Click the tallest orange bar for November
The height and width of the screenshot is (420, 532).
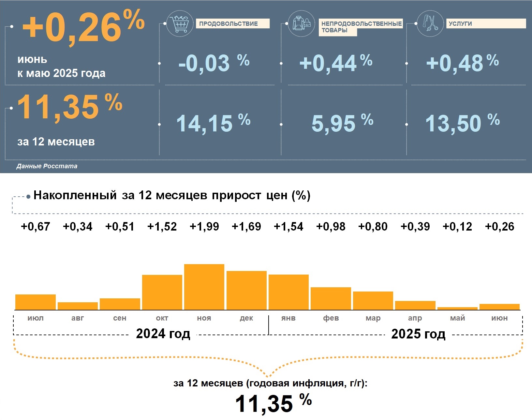(204, 287)
